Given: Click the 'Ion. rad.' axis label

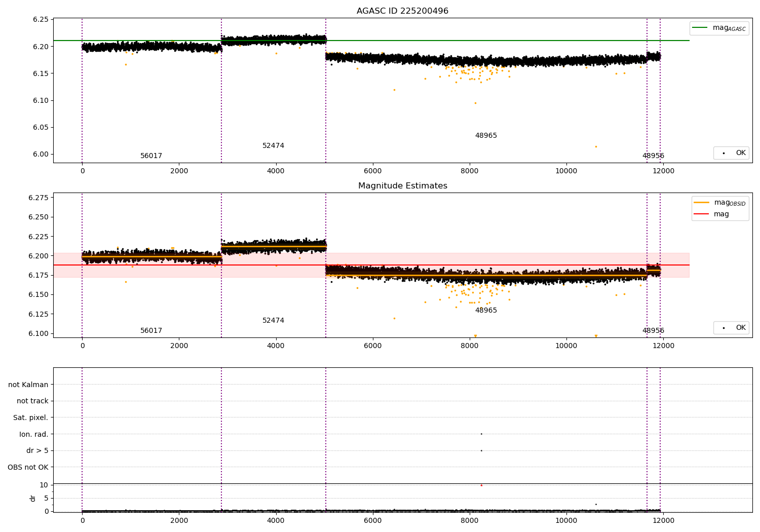Looking at the screenshot, I should 34,434.
